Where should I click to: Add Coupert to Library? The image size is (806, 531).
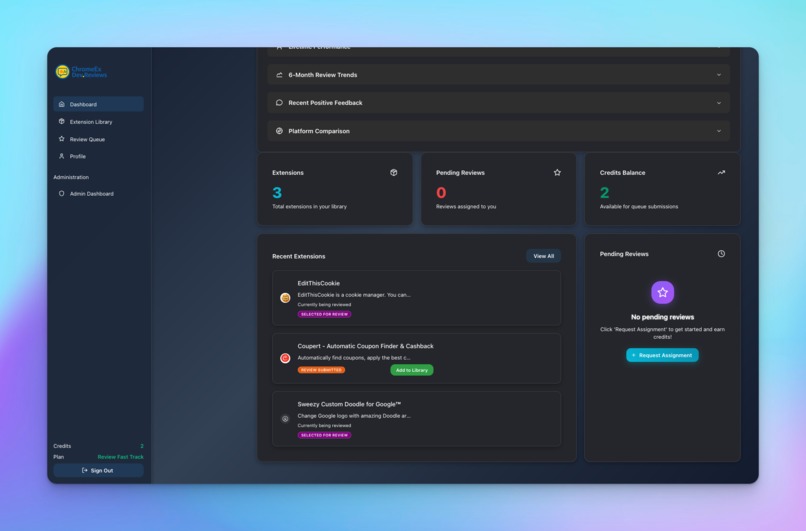(412, 370)
